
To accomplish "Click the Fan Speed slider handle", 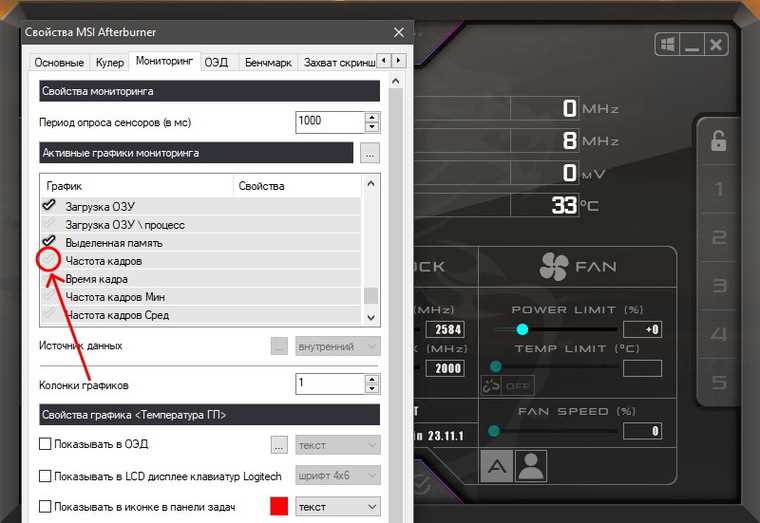I will click(494, 431).
